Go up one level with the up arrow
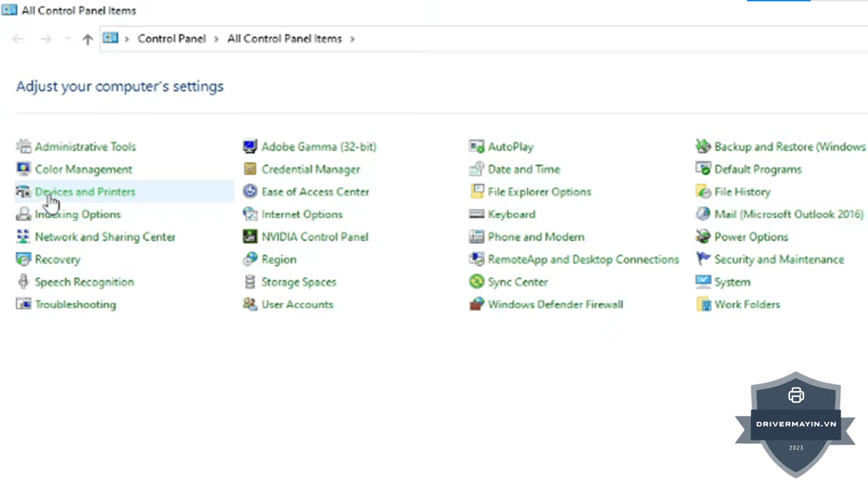Screen dimensions: 868x488 tap(87, 39)
